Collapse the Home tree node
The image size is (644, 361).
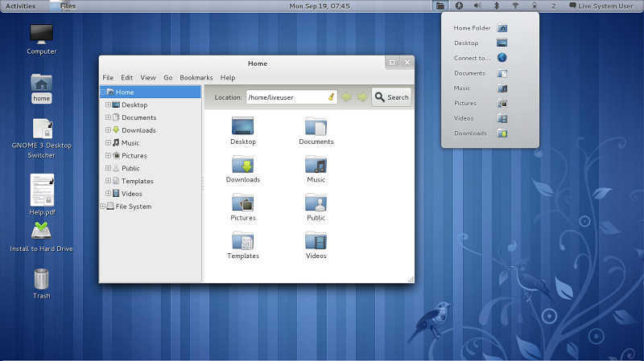[102, 92]
